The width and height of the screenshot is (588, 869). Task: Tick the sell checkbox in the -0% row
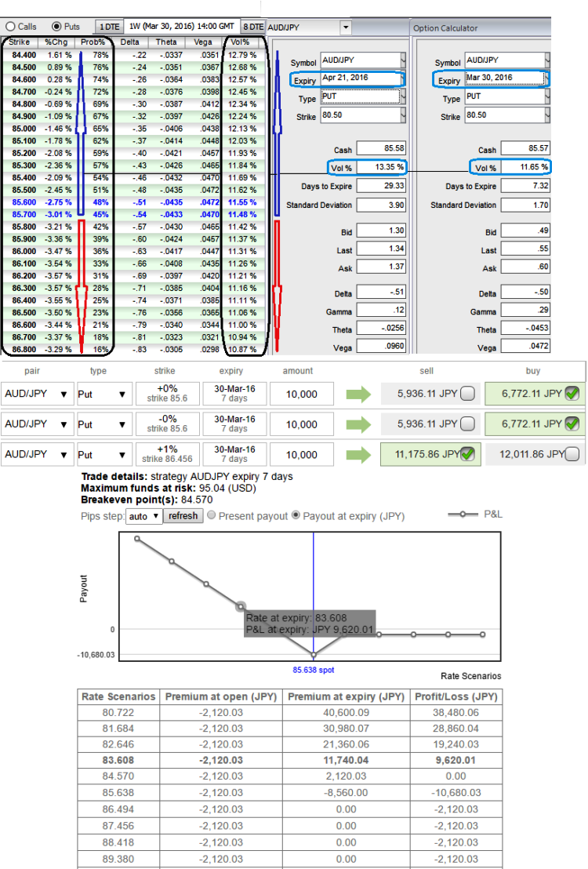pyautogui.click(x=468, y=424)
